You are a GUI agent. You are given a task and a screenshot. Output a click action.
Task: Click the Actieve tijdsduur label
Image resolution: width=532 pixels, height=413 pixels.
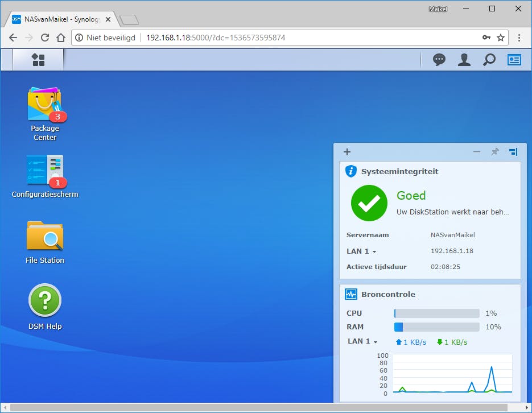(x=376, y=267)
